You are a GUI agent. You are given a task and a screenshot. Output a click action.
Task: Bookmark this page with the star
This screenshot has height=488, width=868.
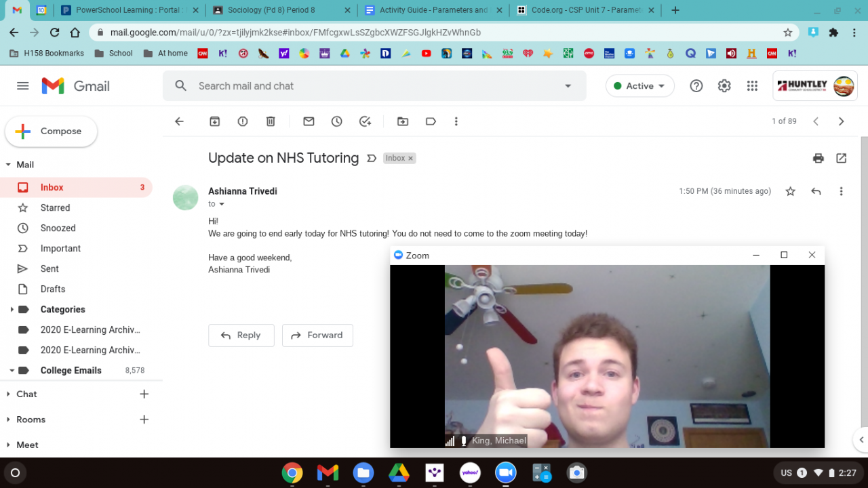[787, 33]
